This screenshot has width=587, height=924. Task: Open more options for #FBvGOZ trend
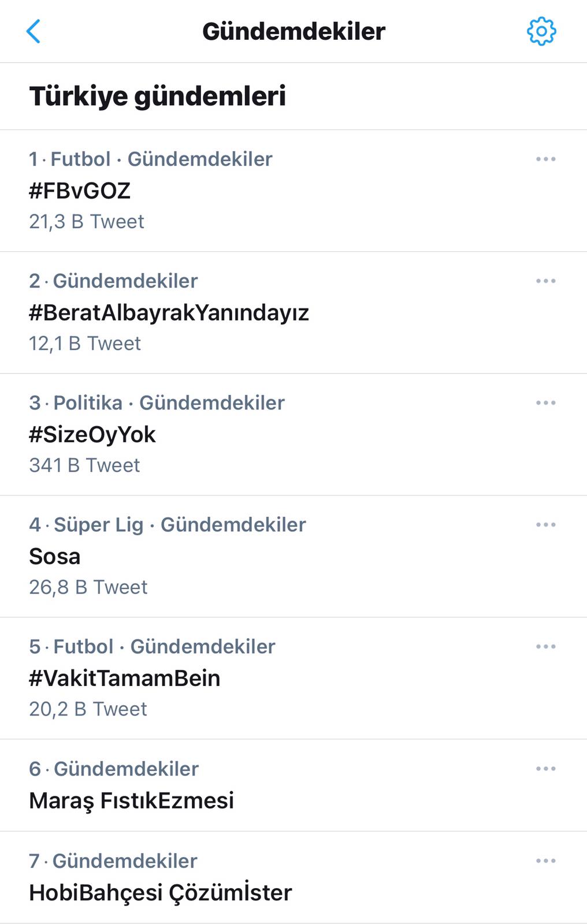(x=545, y=159)
